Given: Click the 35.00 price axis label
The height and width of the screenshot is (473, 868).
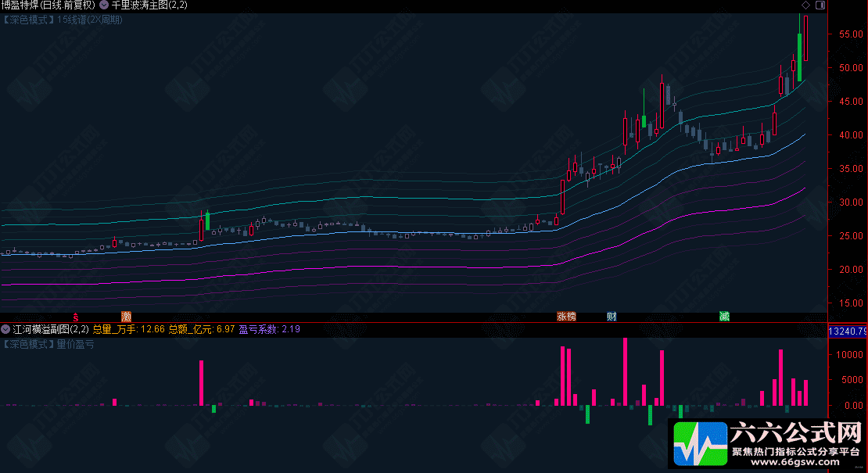Looking at the screenshot, I should (851, 169).
